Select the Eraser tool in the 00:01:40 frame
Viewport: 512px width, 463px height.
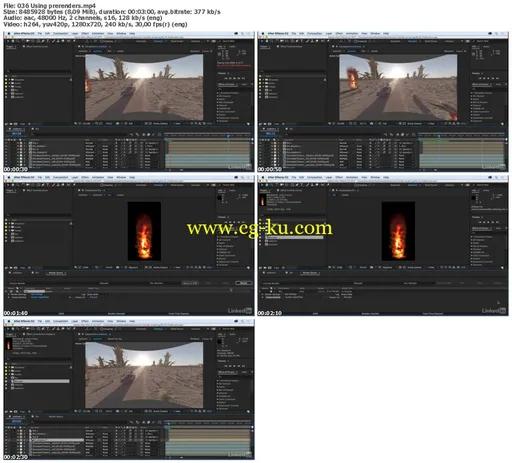click(63, 185)
